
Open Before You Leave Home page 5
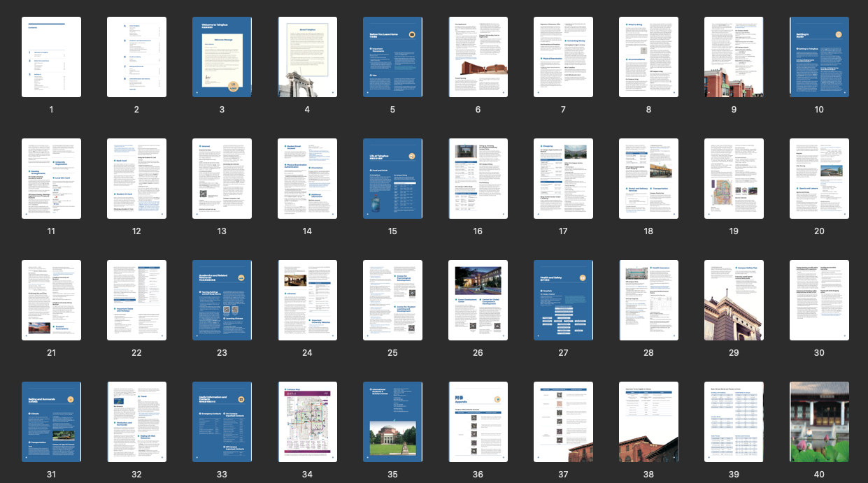(x=392, y=57)
